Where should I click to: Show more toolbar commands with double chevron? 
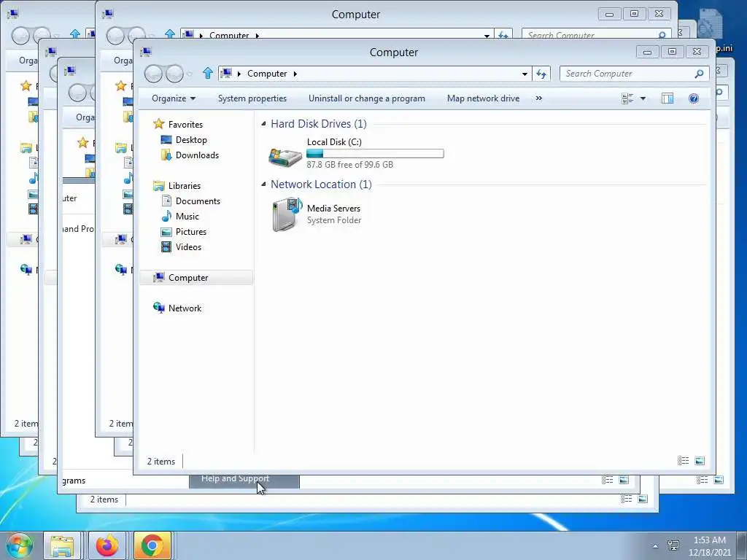539,98
